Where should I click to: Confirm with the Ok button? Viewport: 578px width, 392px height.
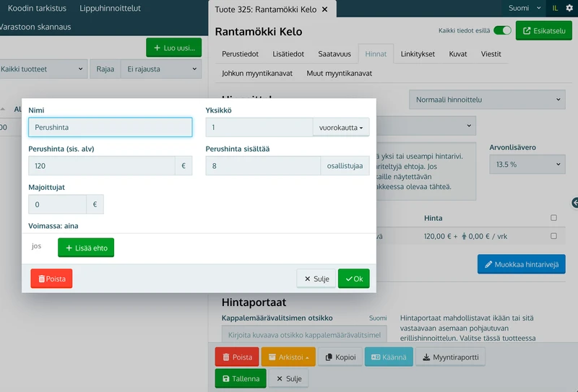pyautogui.click(x=354, y=279)
